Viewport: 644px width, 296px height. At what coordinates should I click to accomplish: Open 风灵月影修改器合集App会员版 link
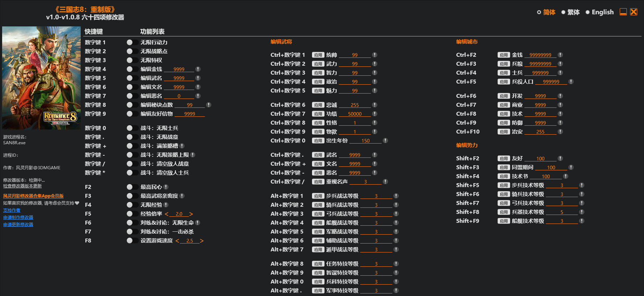click(33, 196)
